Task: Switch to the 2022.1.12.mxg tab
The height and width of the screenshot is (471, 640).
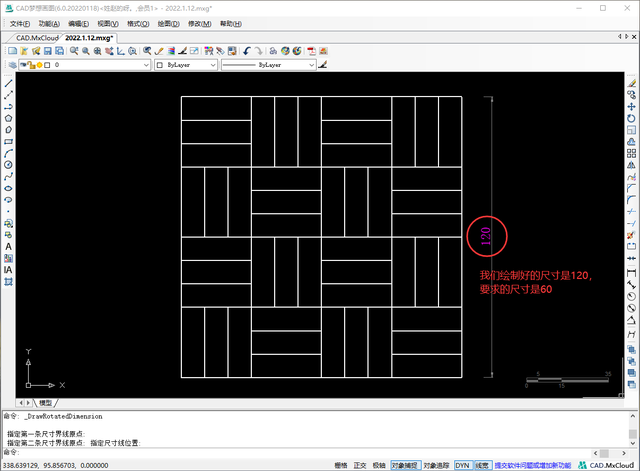Action: (89, 38)
